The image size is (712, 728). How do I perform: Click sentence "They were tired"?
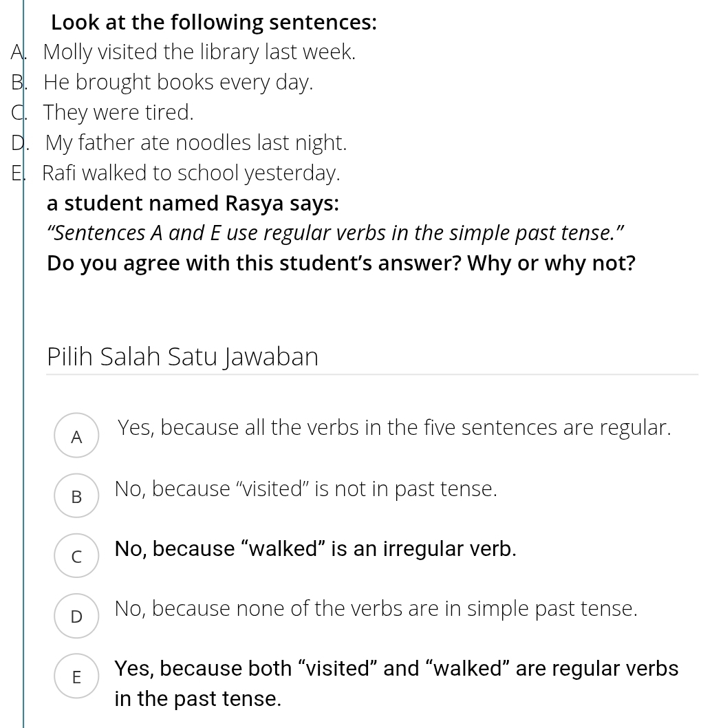pyautogui.click(x=118, y=113)
